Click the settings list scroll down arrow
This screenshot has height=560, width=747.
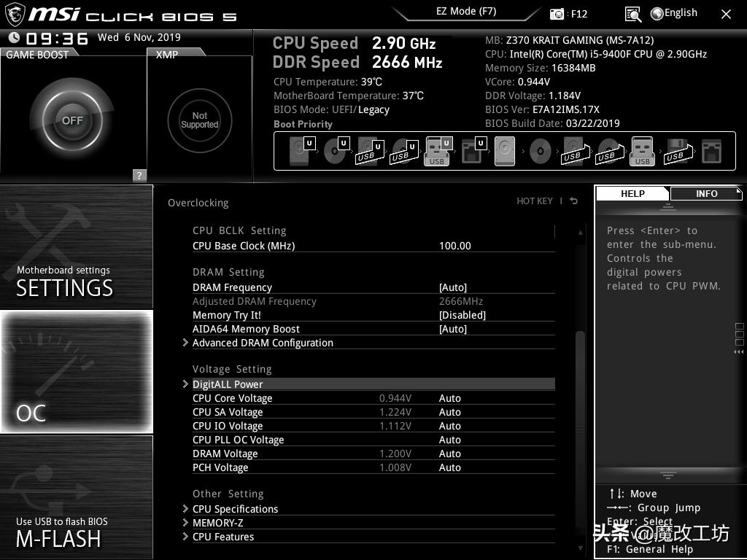tap(580, 548)
